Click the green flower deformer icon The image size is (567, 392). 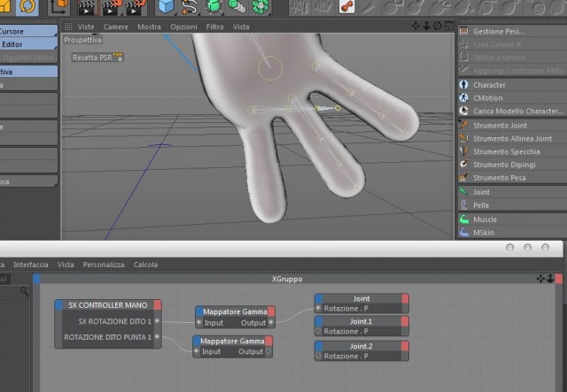(260, 7)
